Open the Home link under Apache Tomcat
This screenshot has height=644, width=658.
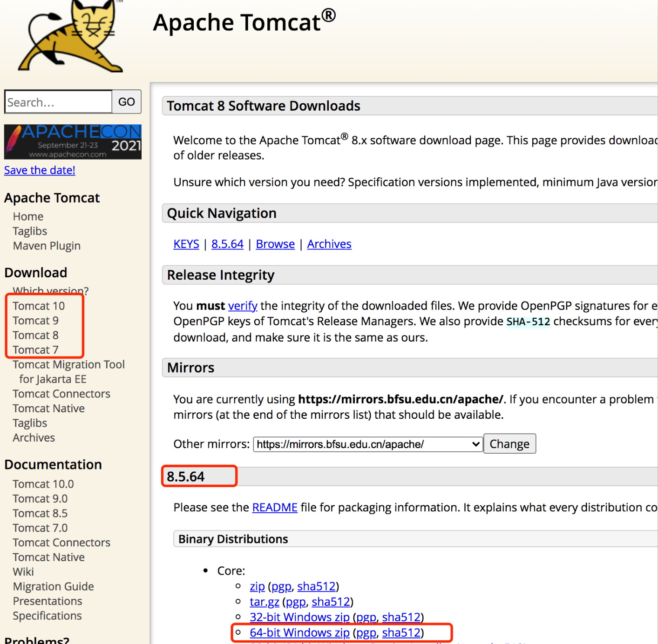click(28, 216)
